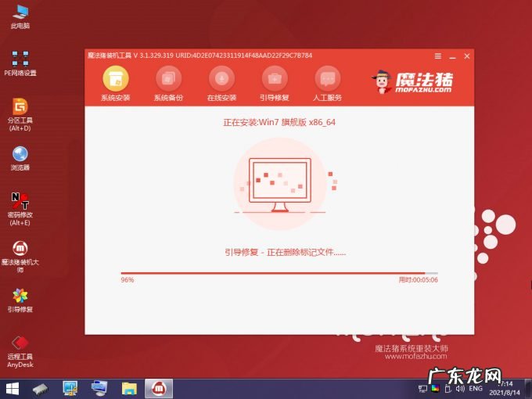Open the Windows Start button
Image resolution: width=532 pixels, height=399 pixels.
(13, 389)
